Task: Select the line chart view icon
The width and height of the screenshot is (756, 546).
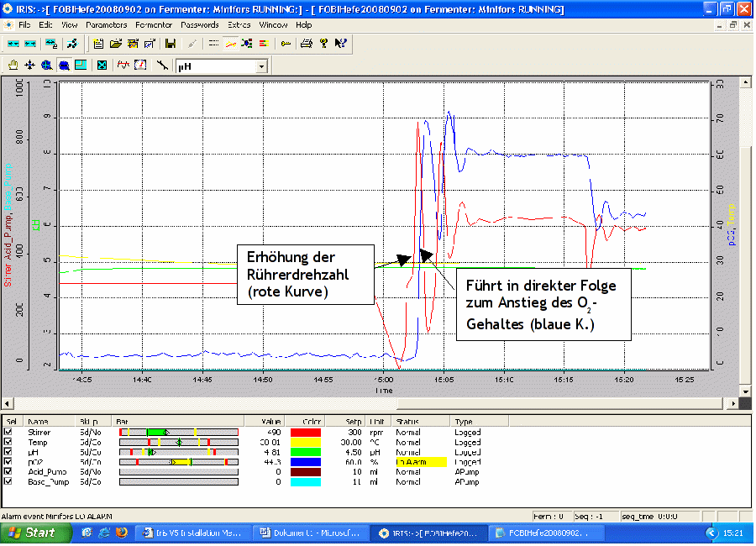Action: click(x=230, y=44)
